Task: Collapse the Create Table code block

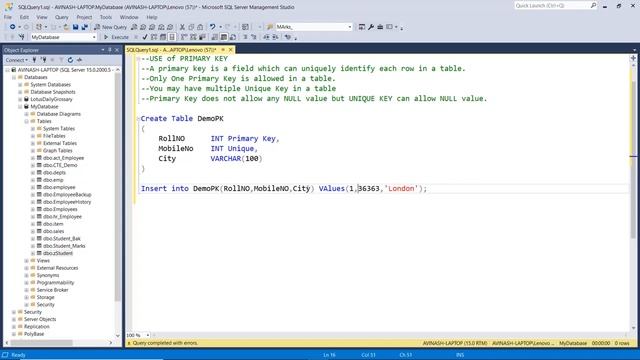Action: [138, 118]
